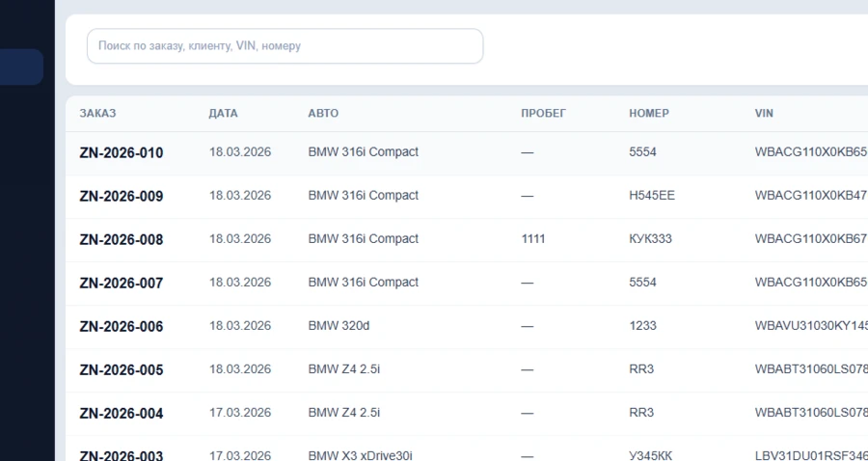Click plate number H545EE
Viewport: 868px width, 461px height.
pos(652,196)
